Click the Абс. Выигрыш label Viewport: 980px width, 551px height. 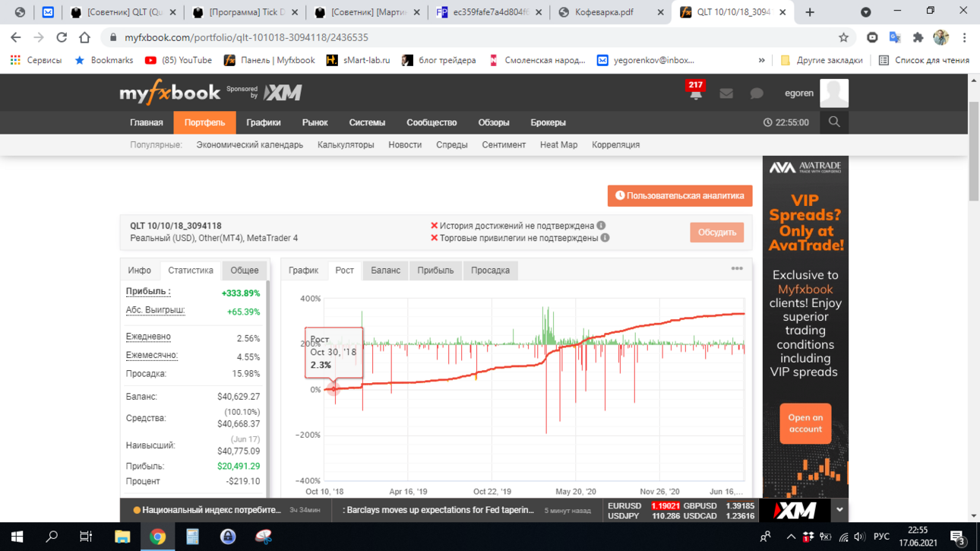155,310
